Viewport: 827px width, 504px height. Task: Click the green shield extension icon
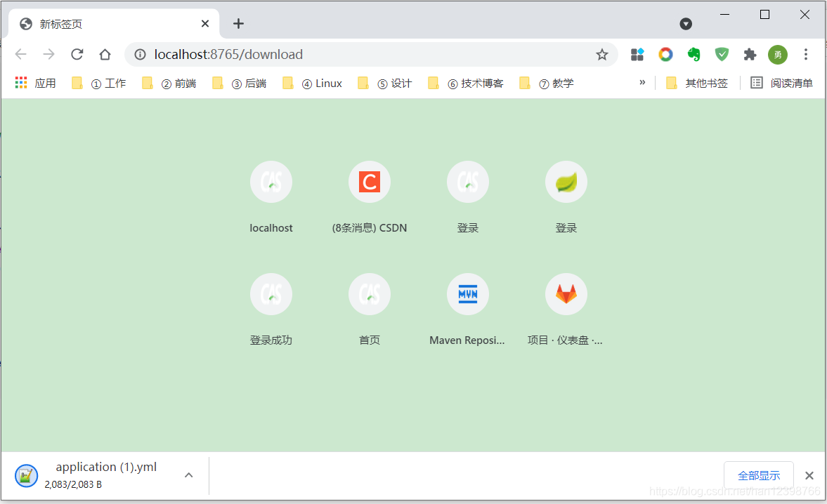(722, 54)
